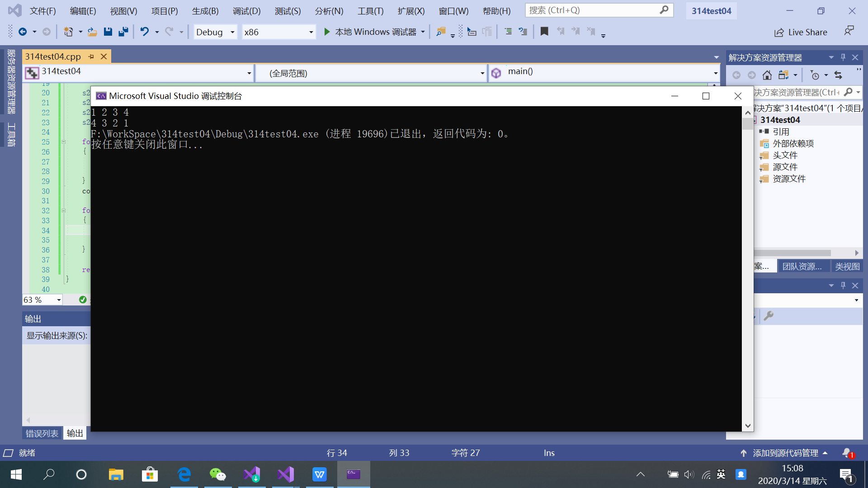Toggle auto-hide pin of Solution Explorer panel
Viewport: 868px width, 488px height.
click(x=843, y=57)
